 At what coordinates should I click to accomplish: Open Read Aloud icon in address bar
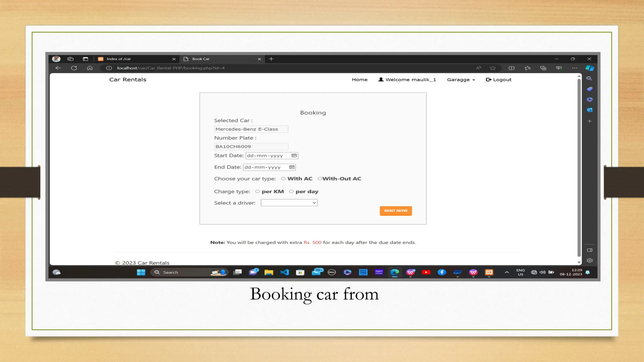[479, 68]
